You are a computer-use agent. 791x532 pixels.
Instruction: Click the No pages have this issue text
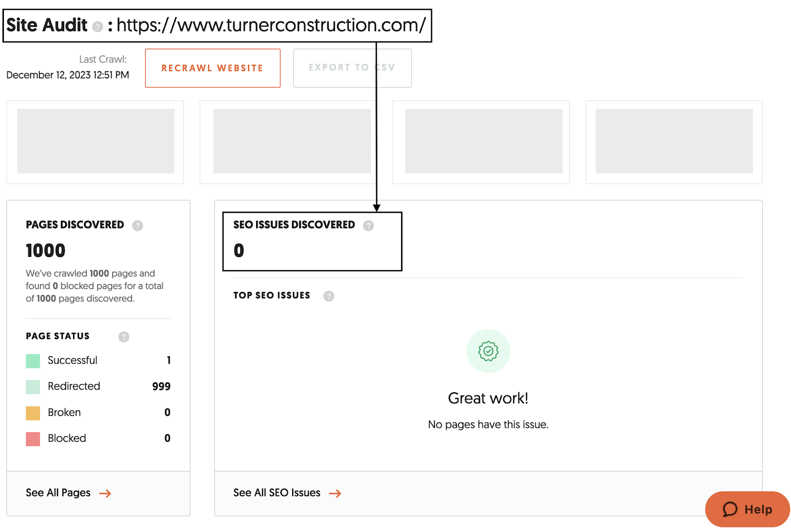tap(488, 425)
